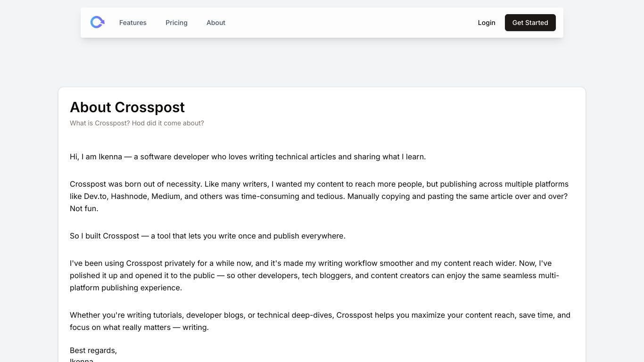The height and width of the screenshot is (362, 644).
Task: Click the subtitle 'What is Crosspost? Hod did it come about?'
Action: pyautogui.click(x=137, y=123)
